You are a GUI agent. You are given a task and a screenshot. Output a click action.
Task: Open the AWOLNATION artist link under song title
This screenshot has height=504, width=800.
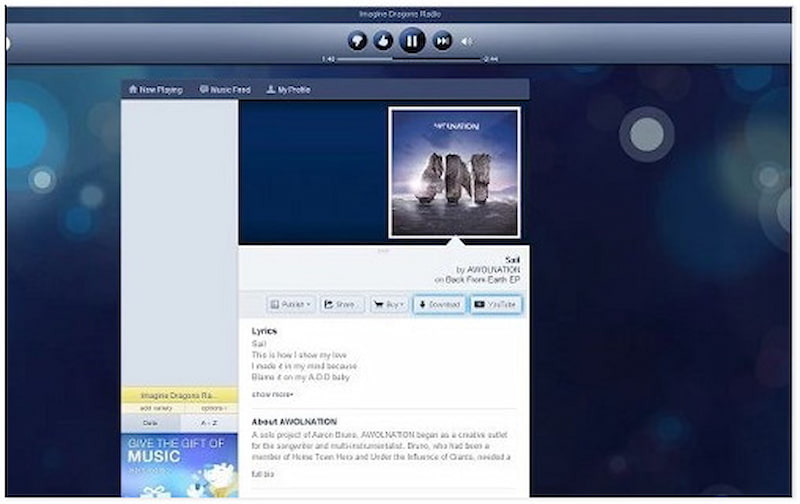coord(493,270)
